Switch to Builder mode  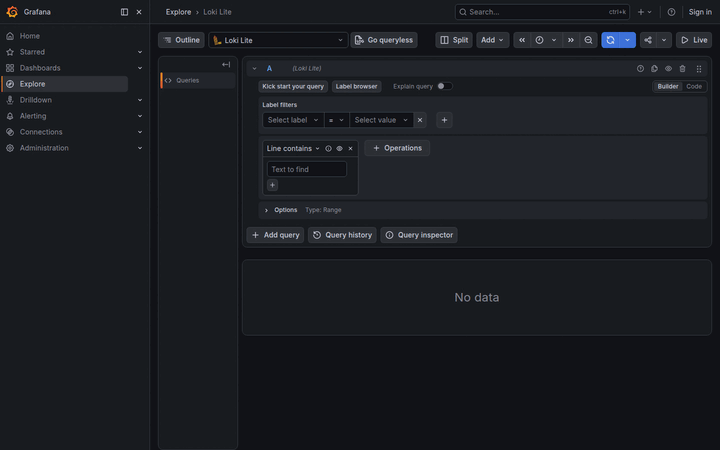click(x=668, y=86)
